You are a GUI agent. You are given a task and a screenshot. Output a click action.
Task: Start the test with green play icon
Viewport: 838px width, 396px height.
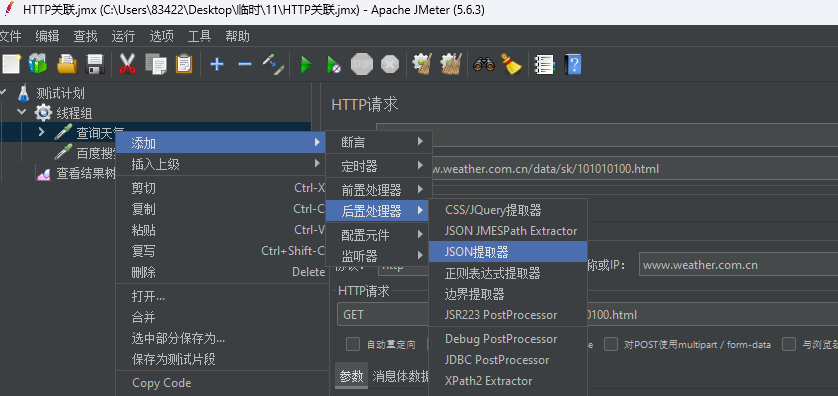306,65
